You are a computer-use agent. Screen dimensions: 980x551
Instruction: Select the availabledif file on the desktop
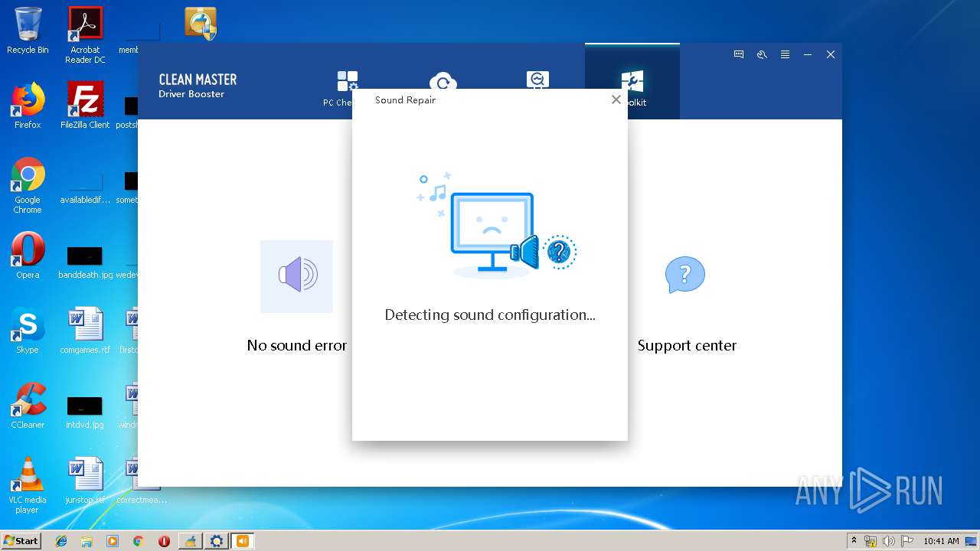85,188
